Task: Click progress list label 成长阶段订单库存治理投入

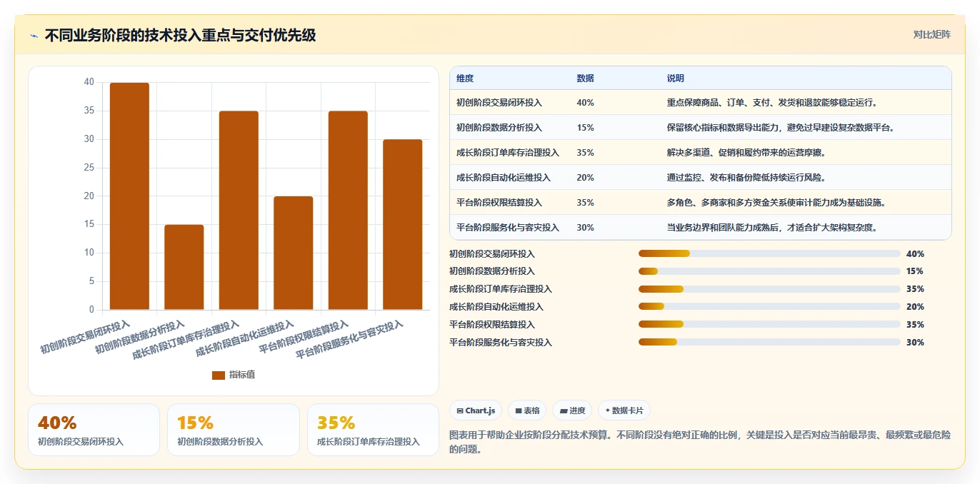Action: (501, 289)
